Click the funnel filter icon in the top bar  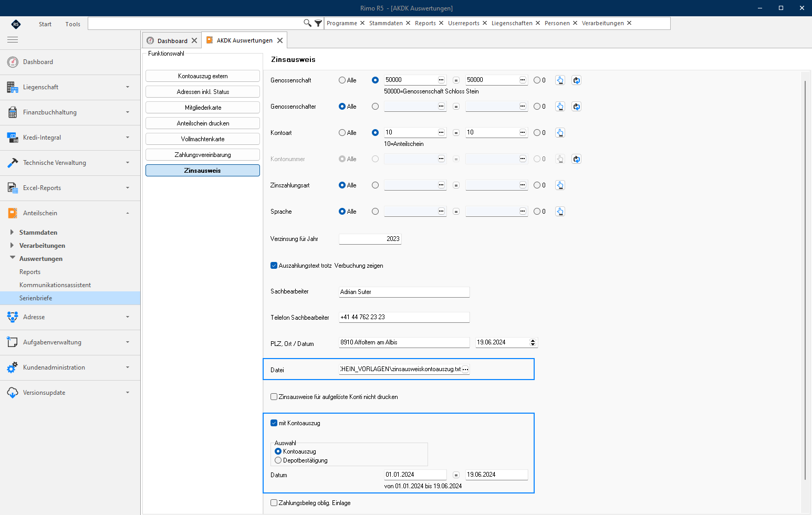pyautogui.click(x=318, y=23)
